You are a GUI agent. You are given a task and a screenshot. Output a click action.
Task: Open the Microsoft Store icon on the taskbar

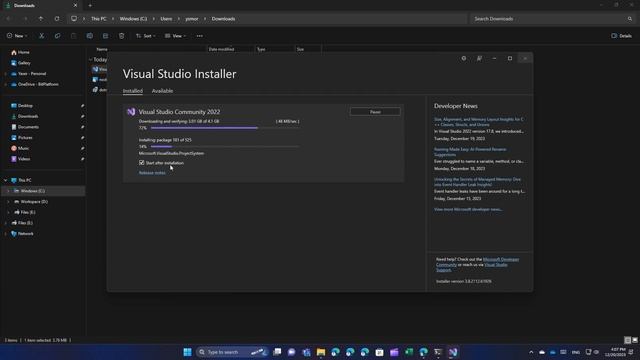point(379,352)
